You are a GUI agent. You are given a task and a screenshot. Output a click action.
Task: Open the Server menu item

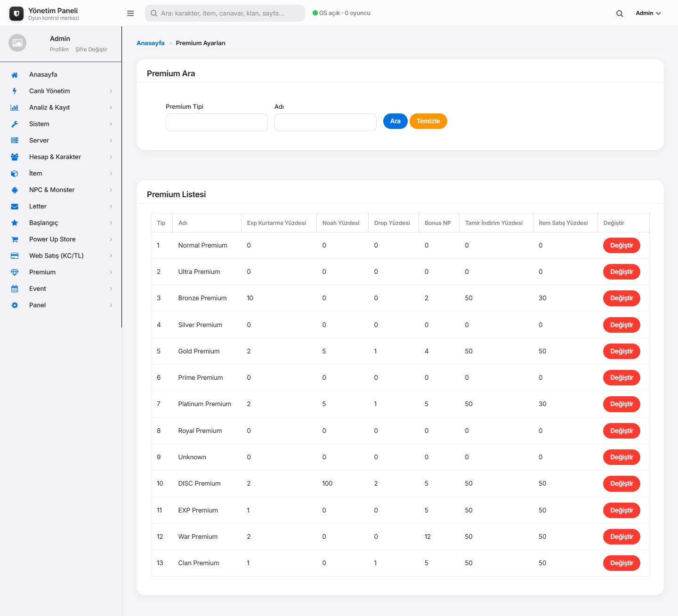point(61,140)
